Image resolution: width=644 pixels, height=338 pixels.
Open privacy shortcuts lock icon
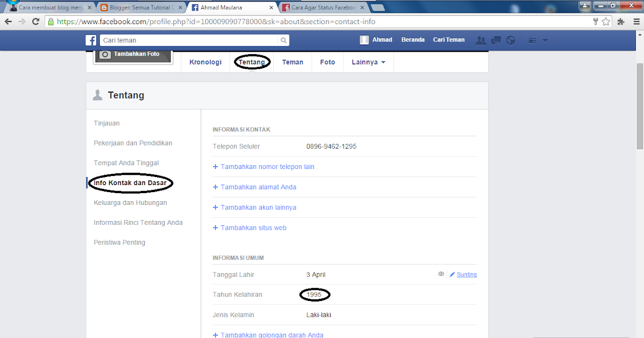532,40
